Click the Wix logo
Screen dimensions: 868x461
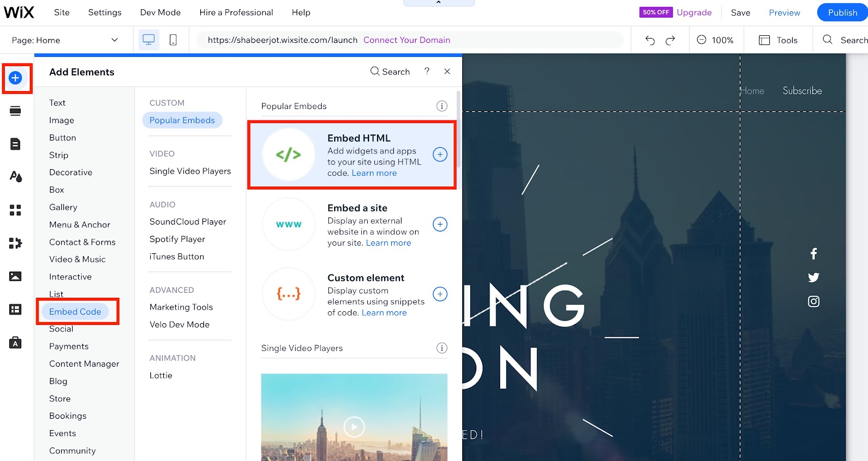[19, 12]
